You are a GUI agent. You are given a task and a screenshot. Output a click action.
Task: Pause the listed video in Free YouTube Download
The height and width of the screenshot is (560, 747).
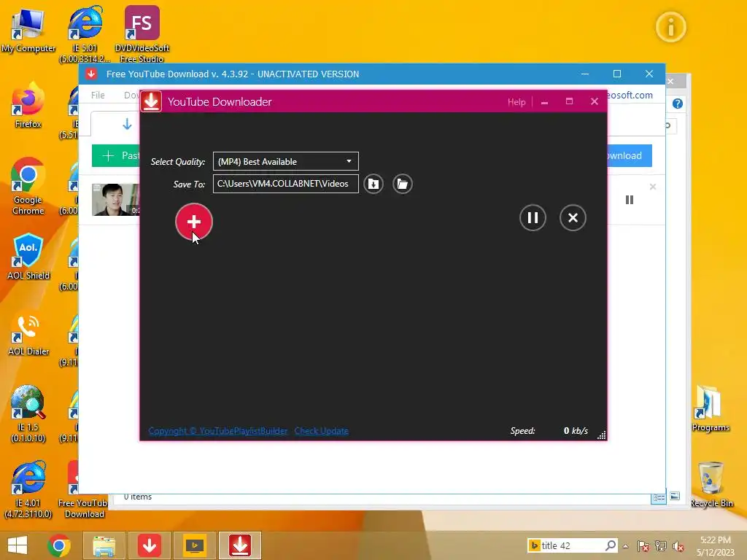point(630,200)
